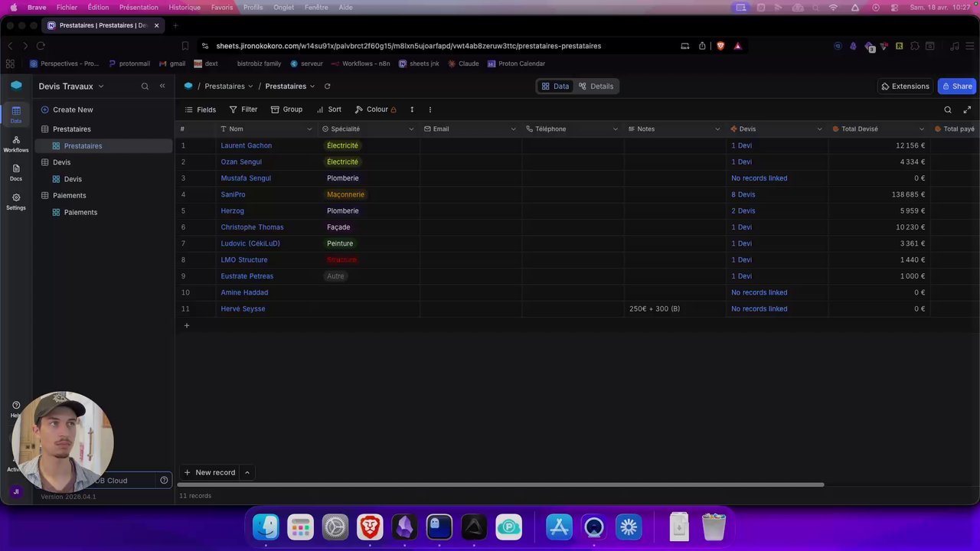Open the Fenêtre menu
Viewport: 980px width, 551px height.
point(316,8)
